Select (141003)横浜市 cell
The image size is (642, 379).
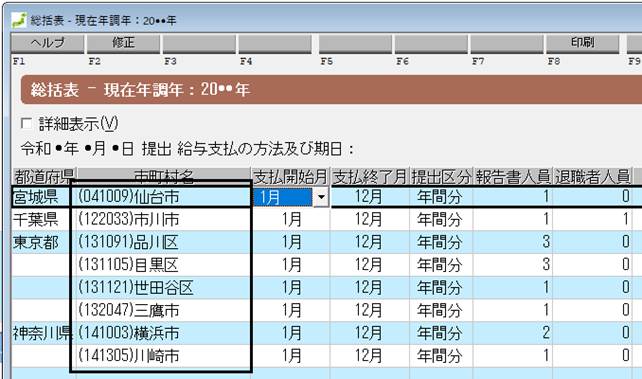pyautogui.click(x=164, y=333)
